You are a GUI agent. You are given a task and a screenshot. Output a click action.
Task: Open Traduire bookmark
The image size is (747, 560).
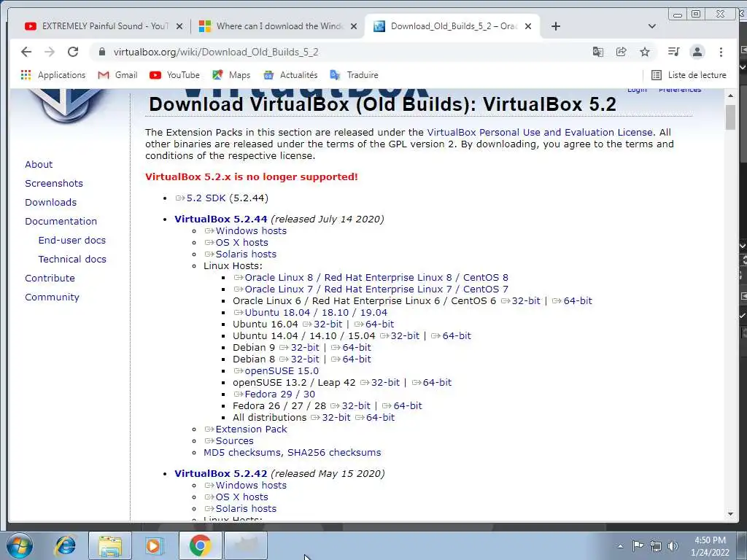[355, 75]
